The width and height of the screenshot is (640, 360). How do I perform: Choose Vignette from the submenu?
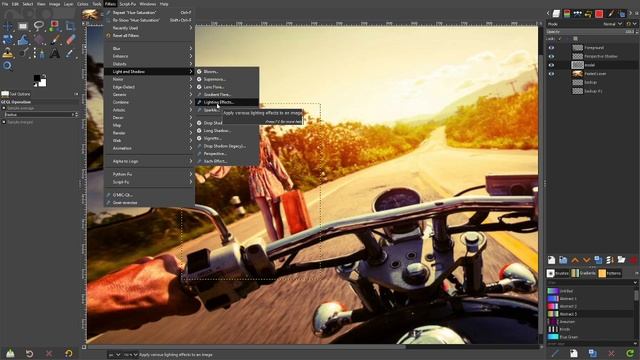227,138
